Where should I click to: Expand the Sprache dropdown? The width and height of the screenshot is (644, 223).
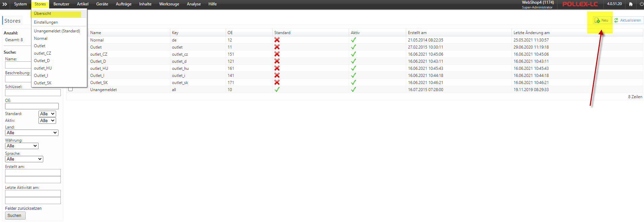pyautogui.click(x=24, y=159)
